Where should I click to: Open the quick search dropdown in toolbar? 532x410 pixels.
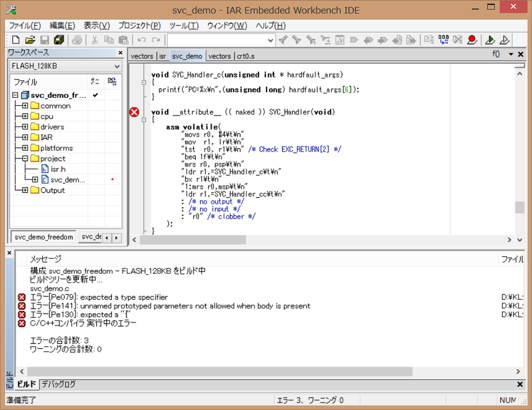pos(271,40)
